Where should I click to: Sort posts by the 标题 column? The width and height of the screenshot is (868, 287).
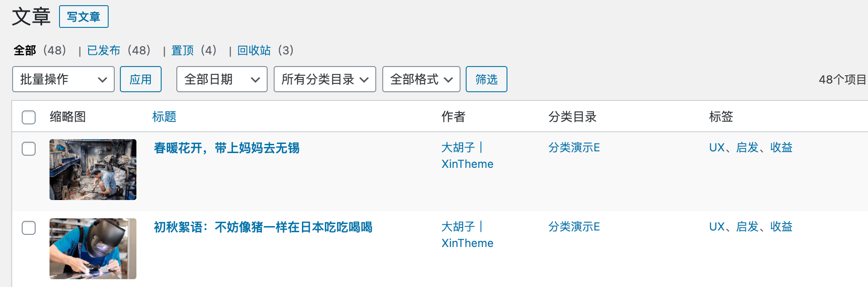(164, 117)
